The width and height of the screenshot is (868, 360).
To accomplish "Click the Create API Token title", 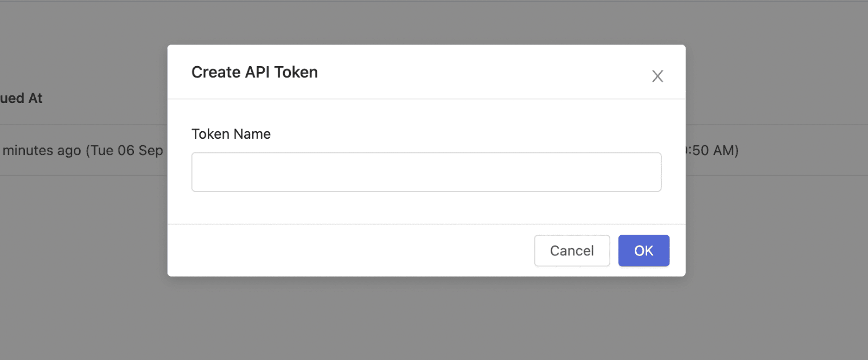I will tap(254, 72).
